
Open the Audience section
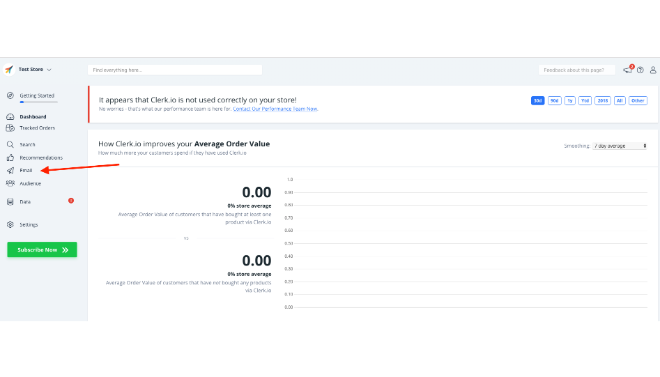point(30,183)
